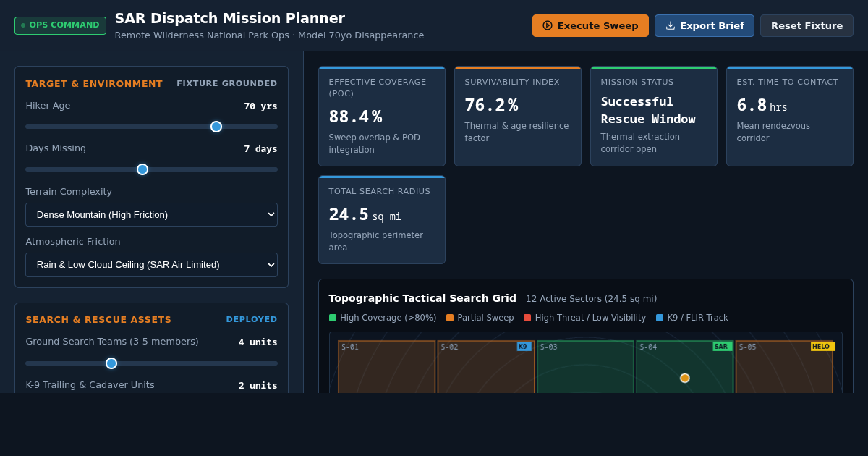Click the 'SAR Dispatch Mission Planner' title
This screenshot has width=868, height=456.
pos(230,18)
